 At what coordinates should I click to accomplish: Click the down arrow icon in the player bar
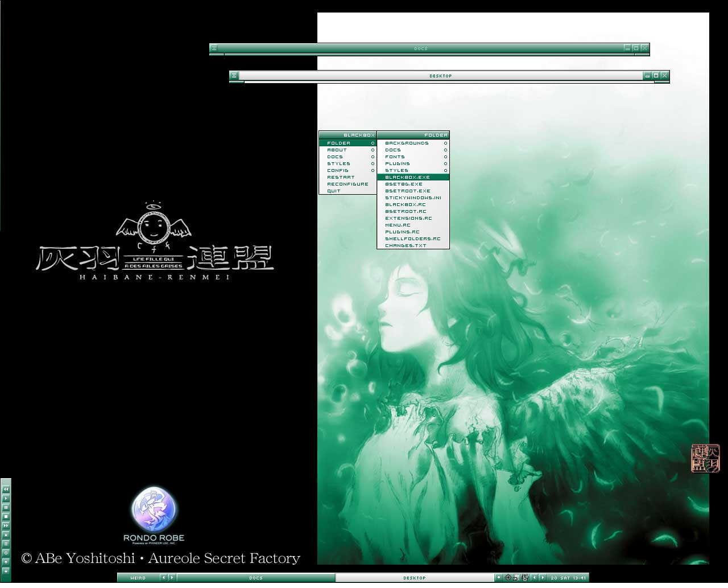(x=6, y=571)
